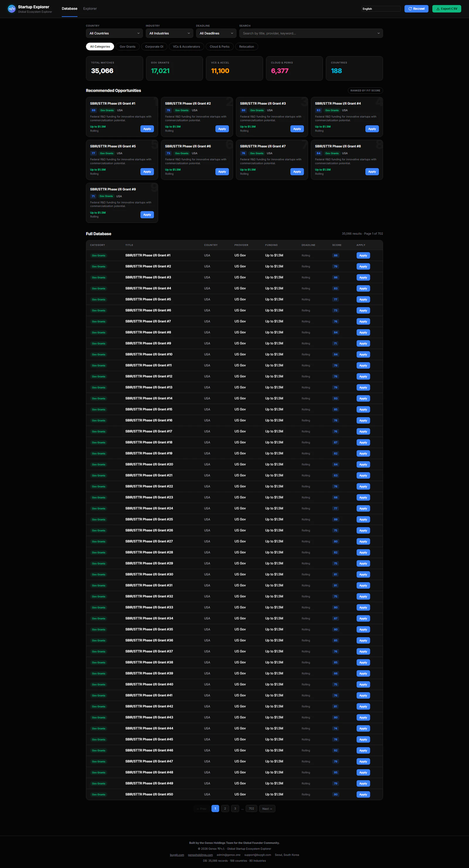Open the buygit.com footer link
This screenshot has width=469, height=868.
coord(177,855)
